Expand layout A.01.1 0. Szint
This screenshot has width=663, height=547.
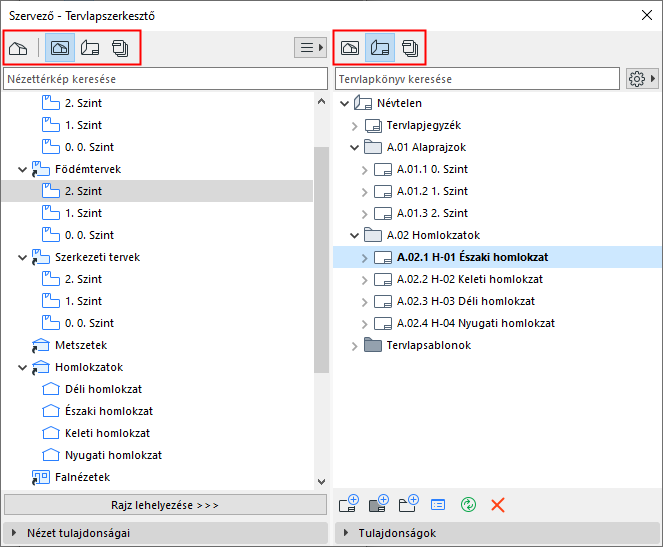[365, 170]
